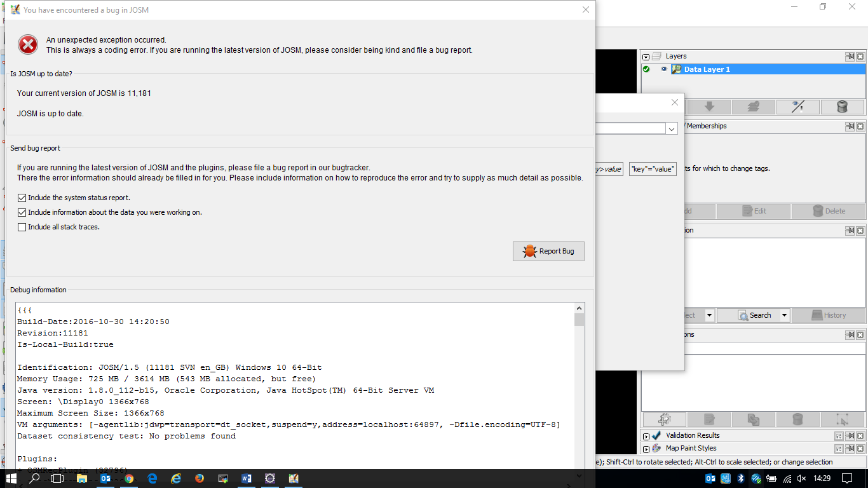Close the Relations panel

(x=860, y=335)
